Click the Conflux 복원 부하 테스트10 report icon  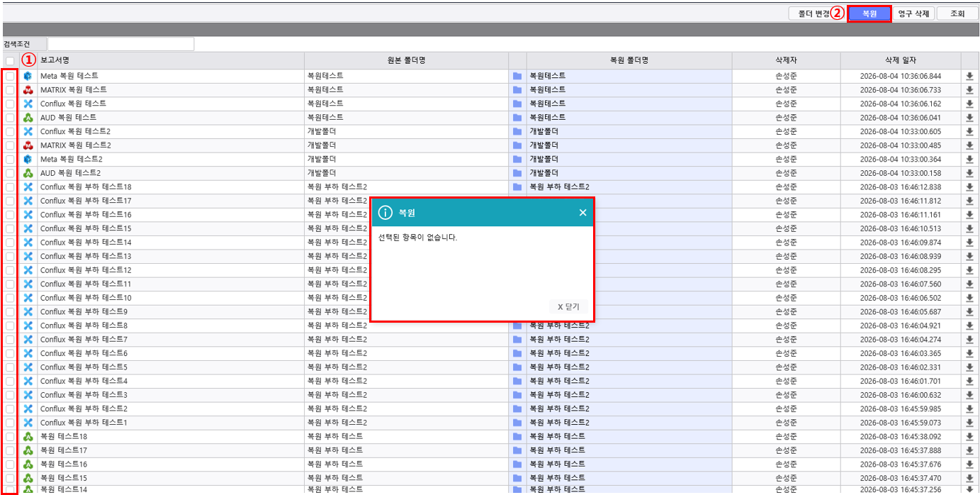coord(28,298)
